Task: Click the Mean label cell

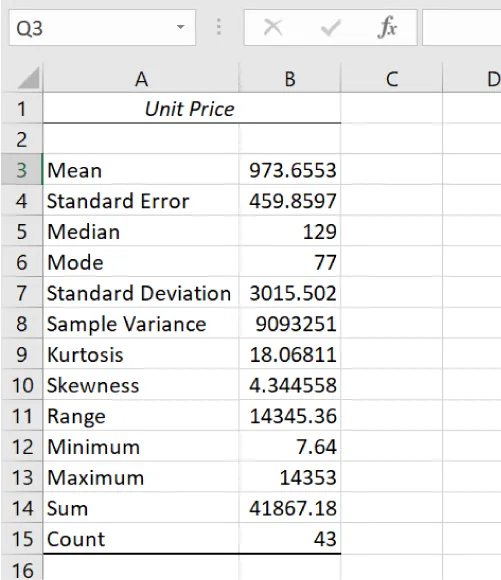Action: click(141, 169)
